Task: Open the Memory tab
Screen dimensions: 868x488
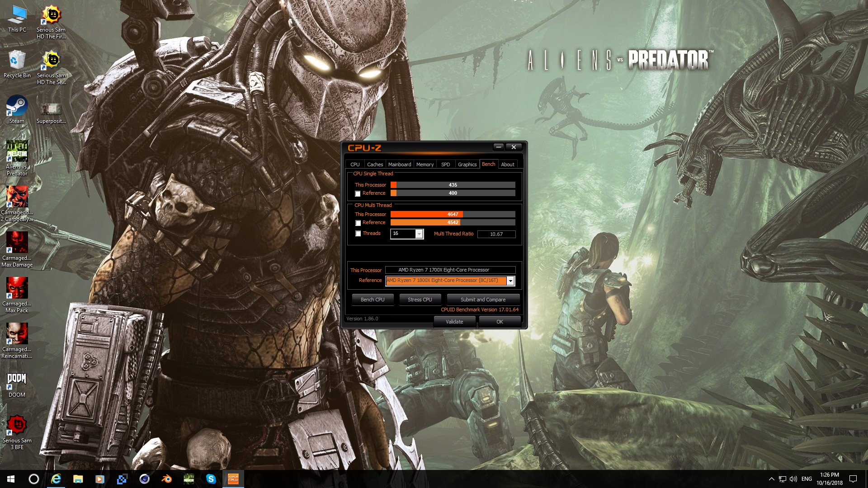Action: pos(425,164)
